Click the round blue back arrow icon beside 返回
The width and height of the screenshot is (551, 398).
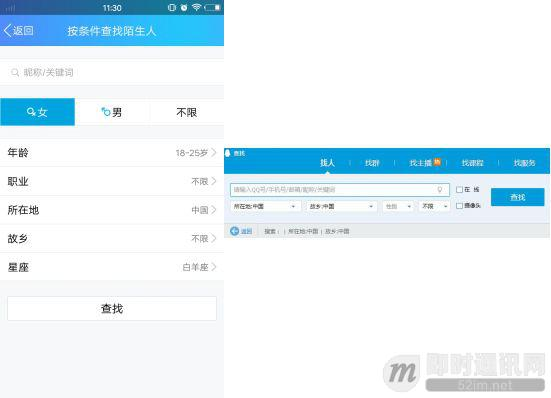[x=234, y=231]
